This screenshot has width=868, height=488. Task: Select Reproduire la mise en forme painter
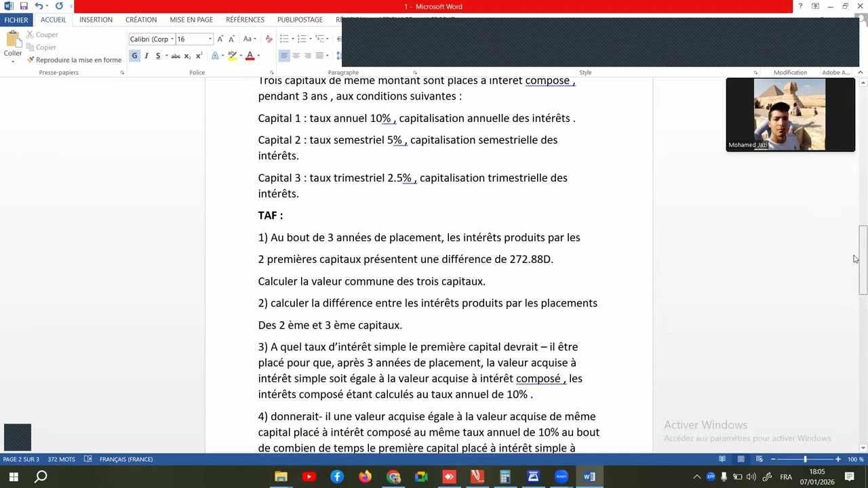(x=74, y=60)
